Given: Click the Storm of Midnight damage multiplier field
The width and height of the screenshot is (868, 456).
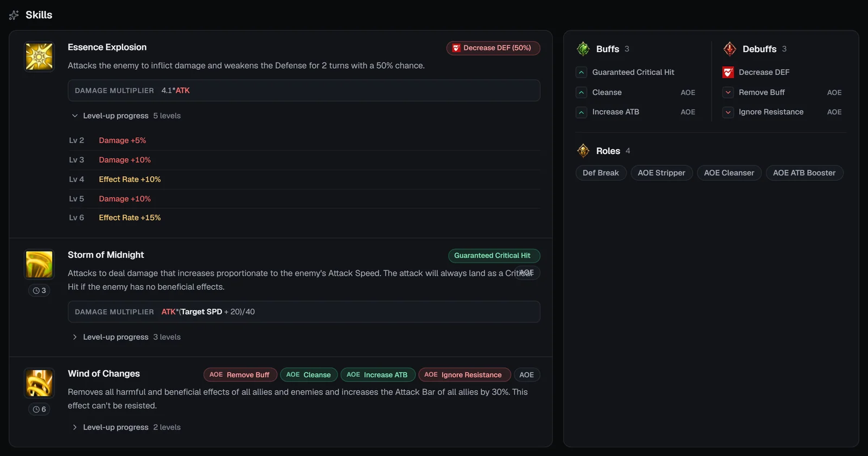Looking at the screenshot, I should pyautogui.click(x=304, y=312).
